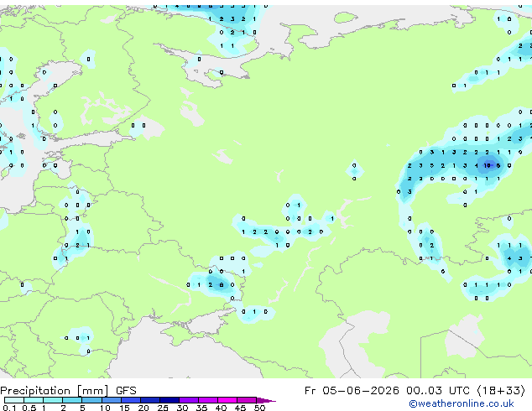The width and height of the screenshot is (532, 411).
Task: Click the legend label '15'
Action: pos(124,408)
